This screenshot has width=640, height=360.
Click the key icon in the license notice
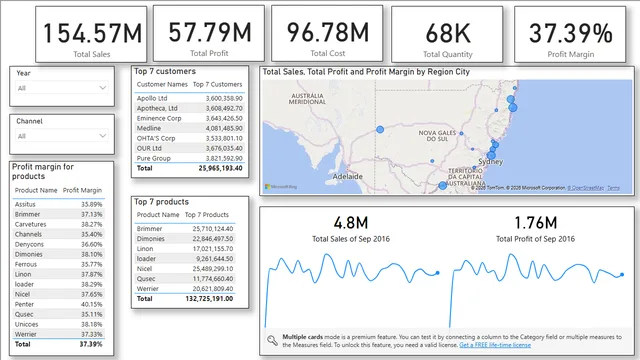[272, 340]
